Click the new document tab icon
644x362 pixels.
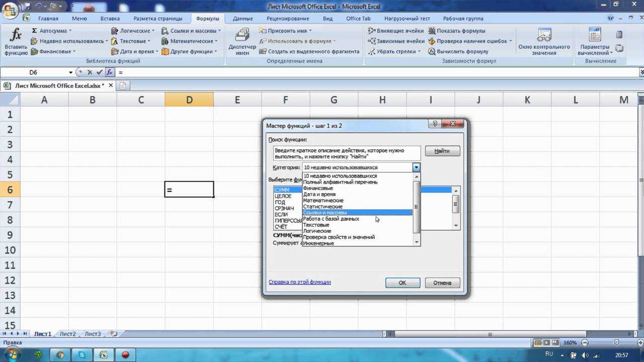122,85
